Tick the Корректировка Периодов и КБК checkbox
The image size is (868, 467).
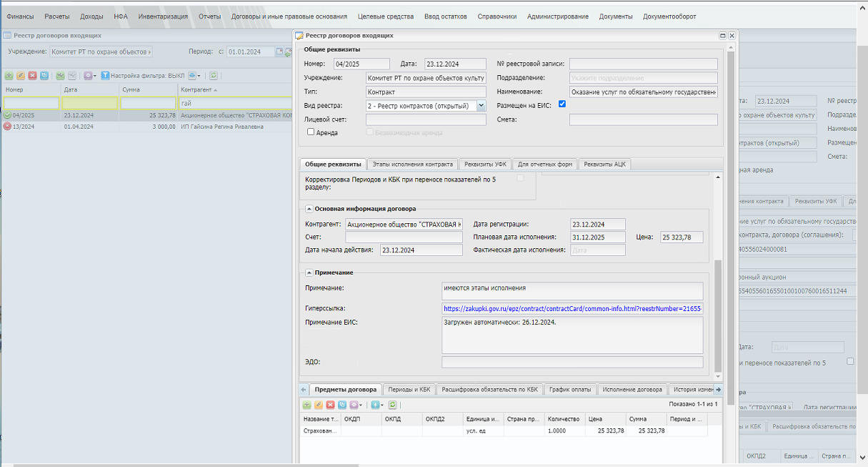tap(521, 178)
